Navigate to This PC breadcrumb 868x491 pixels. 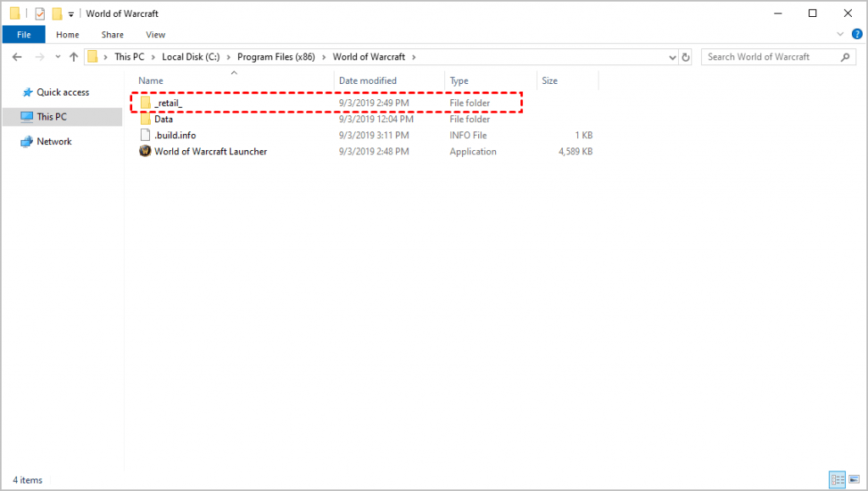pyautogui.click(x=130, y=57)
